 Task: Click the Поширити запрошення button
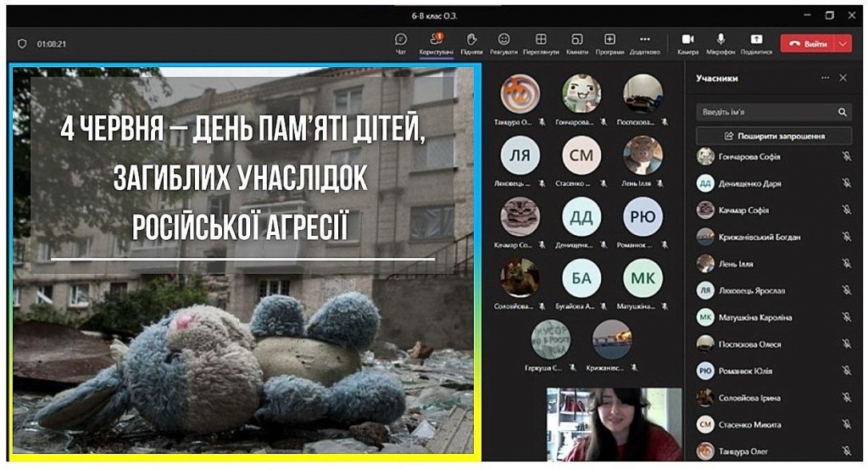tap(774, 136)
